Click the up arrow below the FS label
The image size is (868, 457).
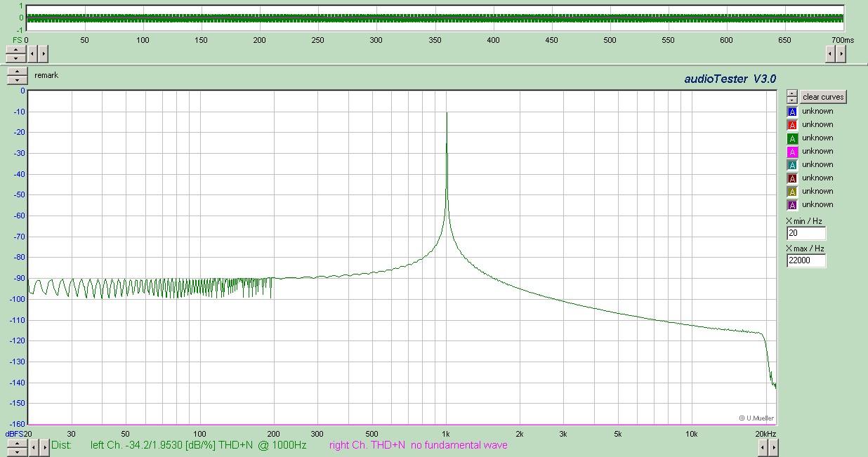click(16, 48)
